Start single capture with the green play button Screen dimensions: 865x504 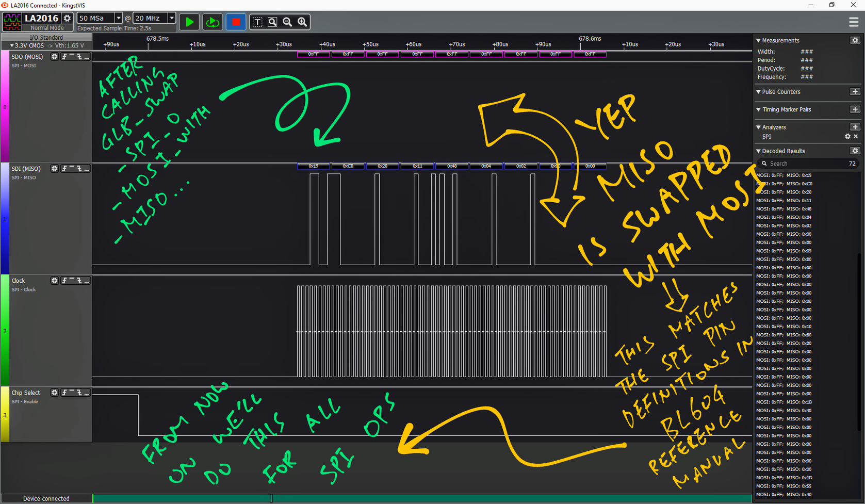click(x=189, y=22)
